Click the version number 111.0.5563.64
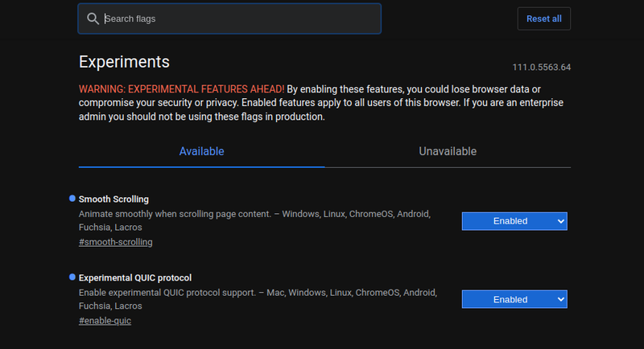The width and height of the screenshot is (644, 349). click(541, 67)
